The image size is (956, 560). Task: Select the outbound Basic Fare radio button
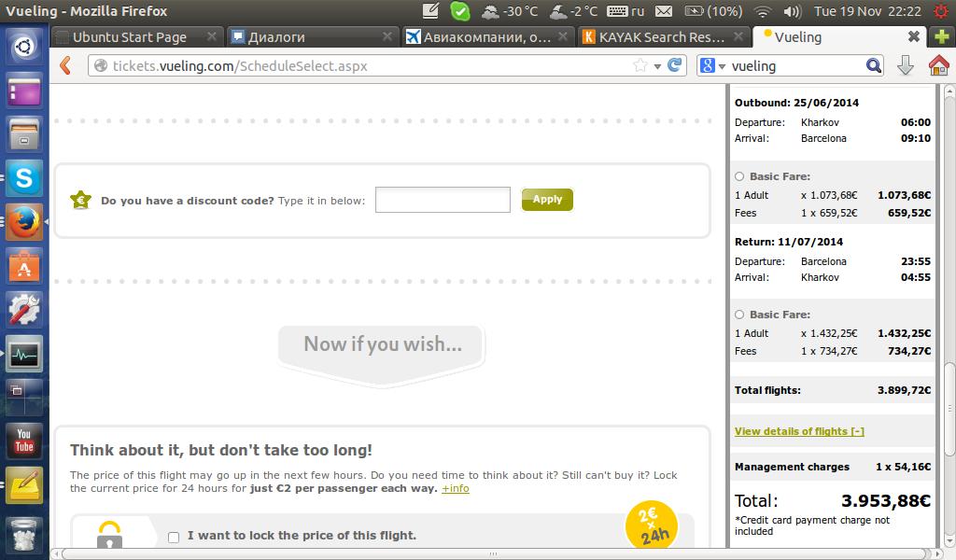point(739,176)
